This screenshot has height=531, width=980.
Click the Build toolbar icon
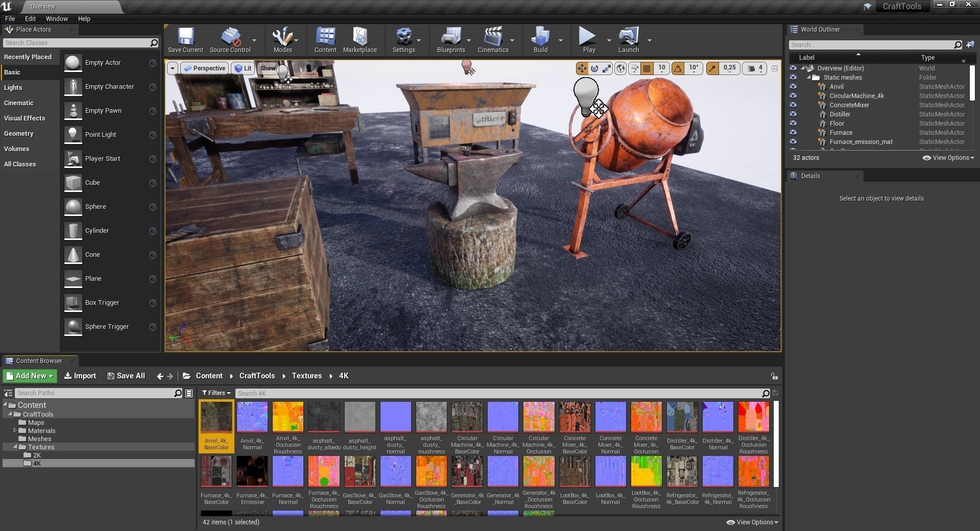[540, 40]
